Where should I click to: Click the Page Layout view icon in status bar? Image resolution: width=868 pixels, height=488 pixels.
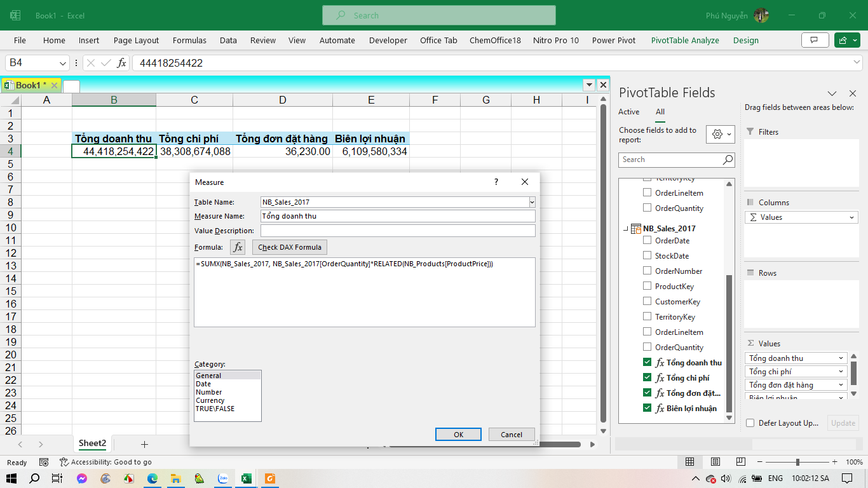(x=715, y=462)
